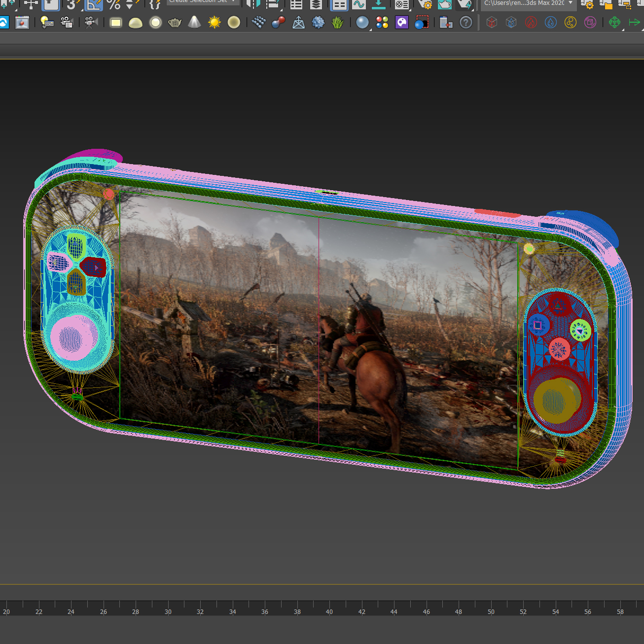Viewport: 644px width, 644px height.
Task: Toggle the 3D Snaps button
Action: (x=72, y=4)
